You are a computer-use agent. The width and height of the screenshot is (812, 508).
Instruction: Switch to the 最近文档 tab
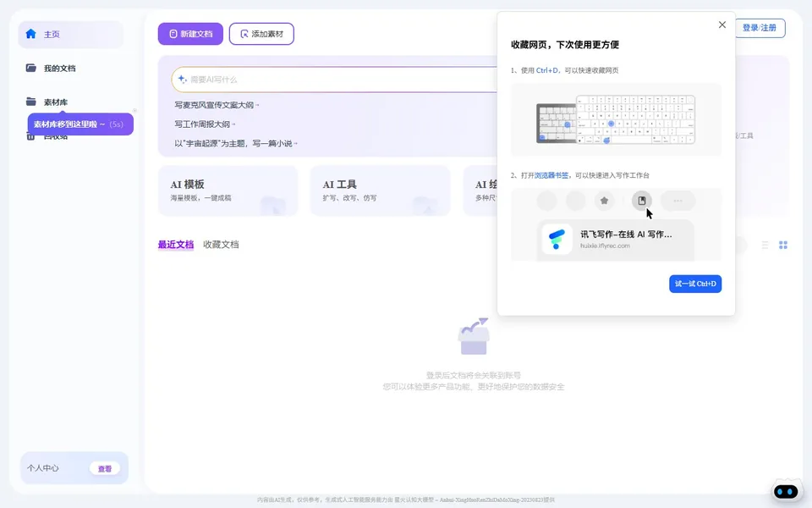[x=176, y=245]
